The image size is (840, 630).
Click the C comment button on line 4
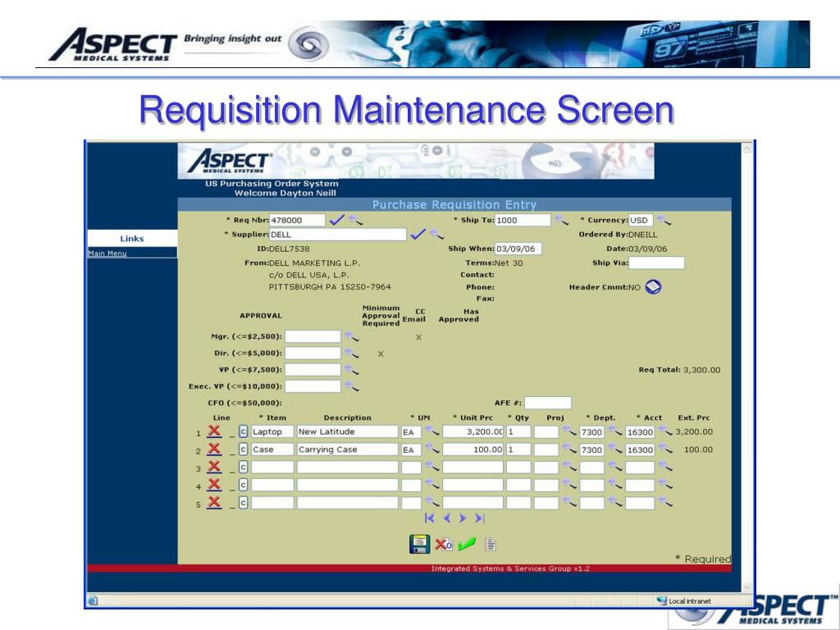(x=243, y=485)
